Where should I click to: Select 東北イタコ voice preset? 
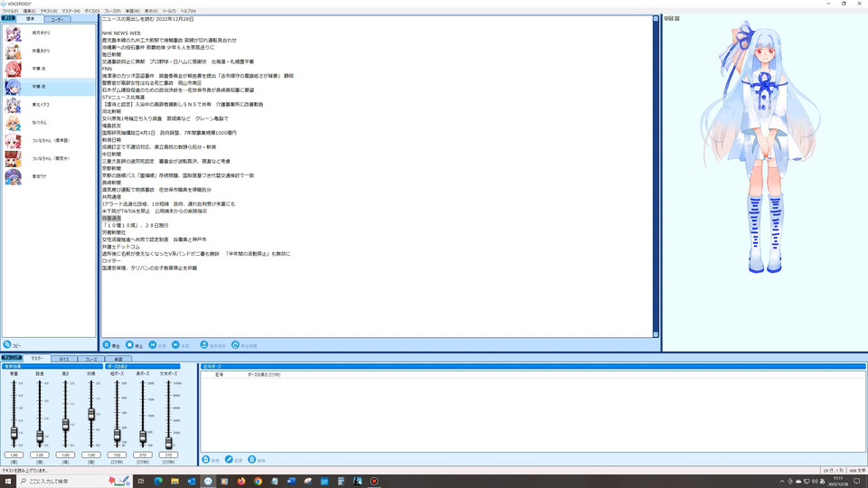click(49, 105)
